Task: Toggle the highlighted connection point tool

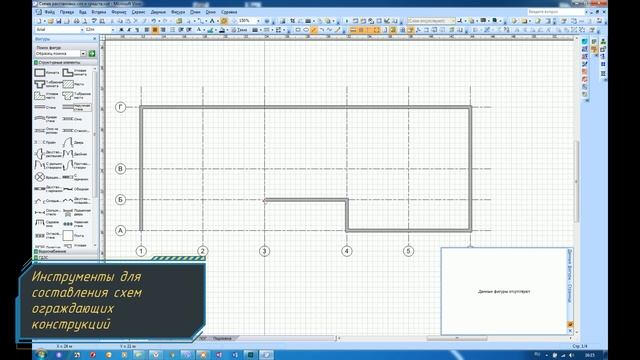Action: tap(224, 21)
